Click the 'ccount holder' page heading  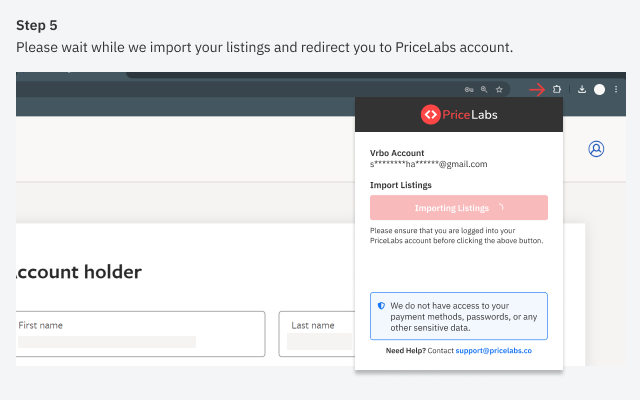click(79, 272)
